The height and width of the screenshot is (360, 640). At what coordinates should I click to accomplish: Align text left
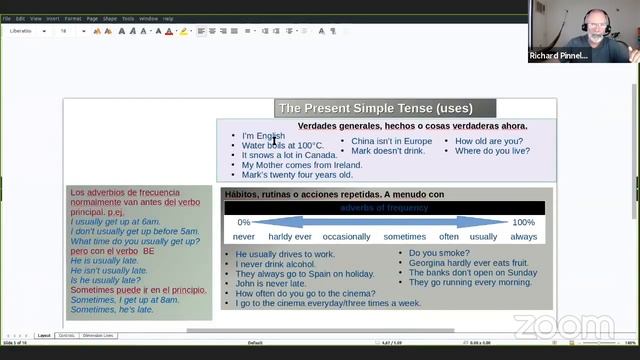201,31
